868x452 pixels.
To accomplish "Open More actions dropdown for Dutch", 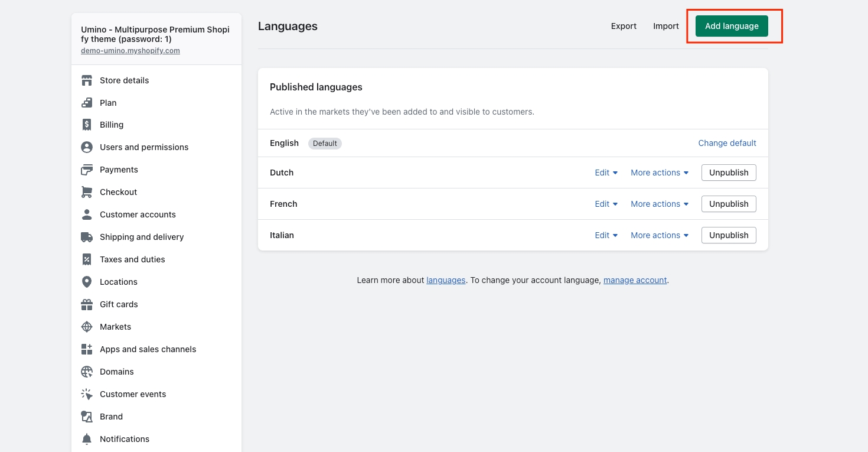I will (659, 173).
